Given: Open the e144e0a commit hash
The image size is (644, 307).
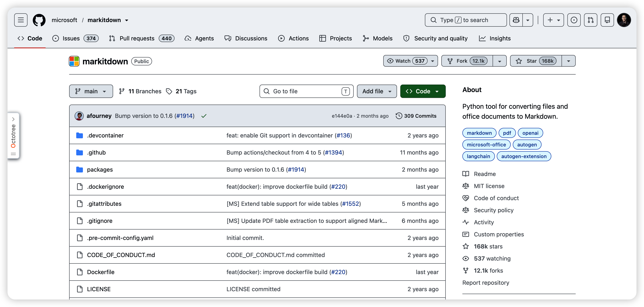Looking at the screenshot, I should click(x=342, y=116).
